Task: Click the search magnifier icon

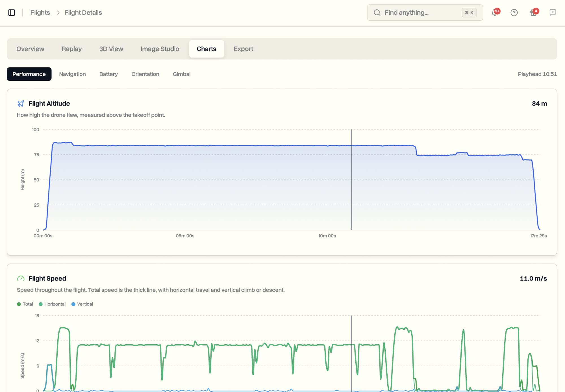Action: tap(377, 12)
